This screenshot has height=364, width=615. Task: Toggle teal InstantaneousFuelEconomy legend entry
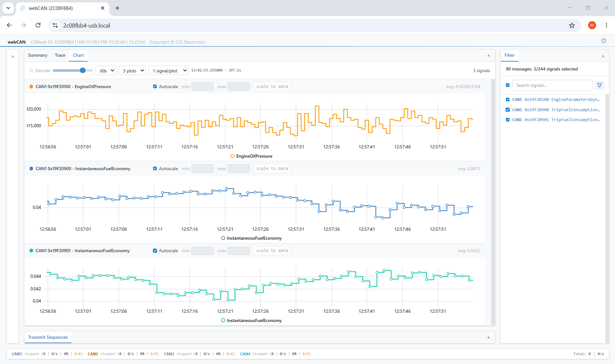click(x=251, y=320)
